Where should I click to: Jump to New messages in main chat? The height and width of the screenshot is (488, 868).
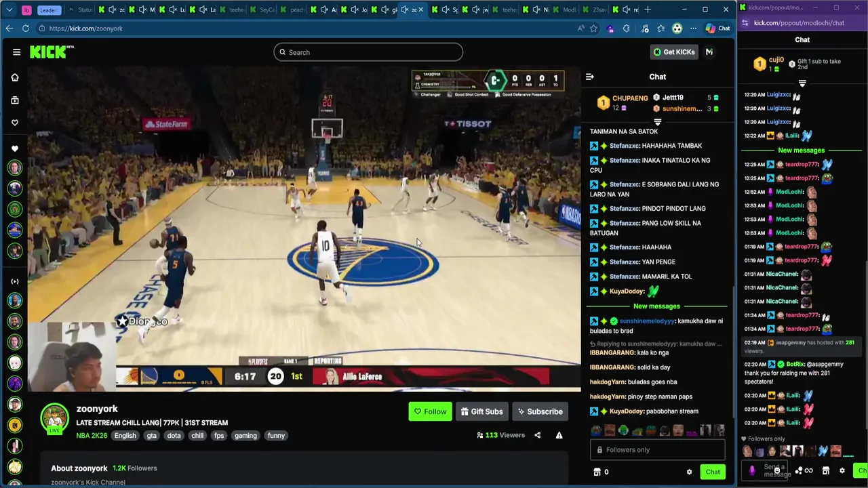click(x=656, y=306)
